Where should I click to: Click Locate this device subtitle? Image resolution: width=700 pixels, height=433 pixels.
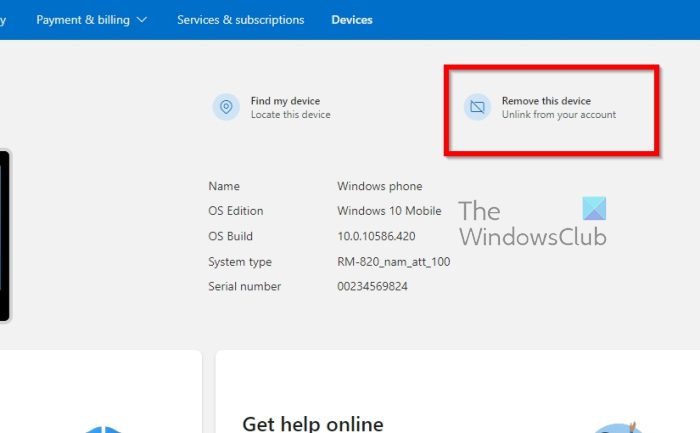pyautogui.click(x=291, y=115)
